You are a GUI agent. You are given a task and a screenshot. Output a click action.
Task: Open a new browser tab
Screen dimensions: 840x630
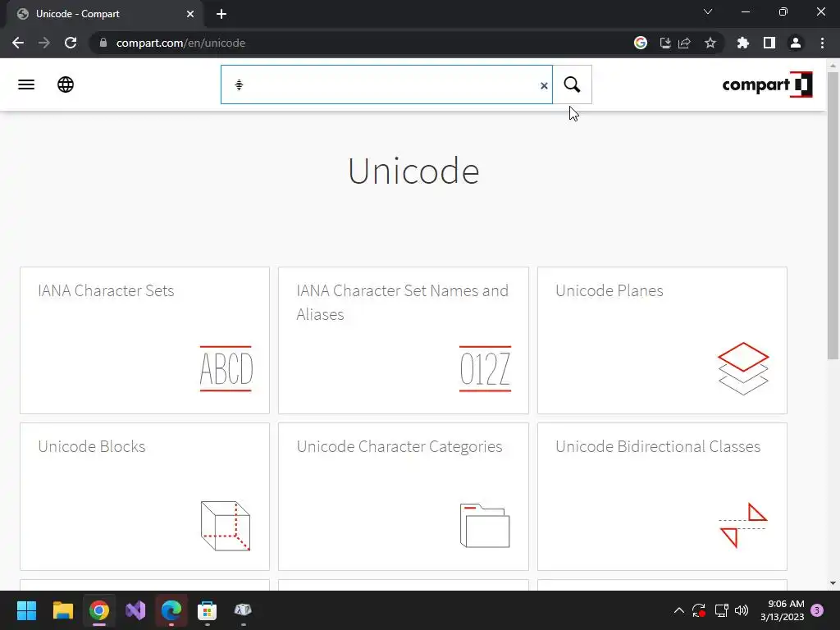coord(221,14)
